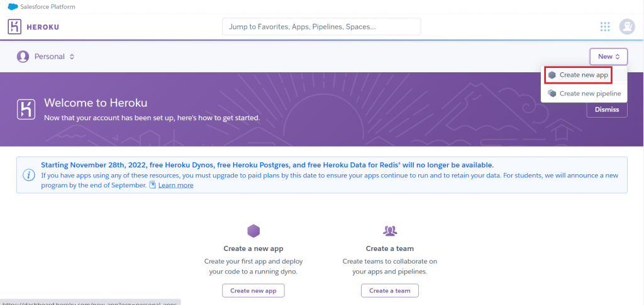Open the Learn more link

176,185
